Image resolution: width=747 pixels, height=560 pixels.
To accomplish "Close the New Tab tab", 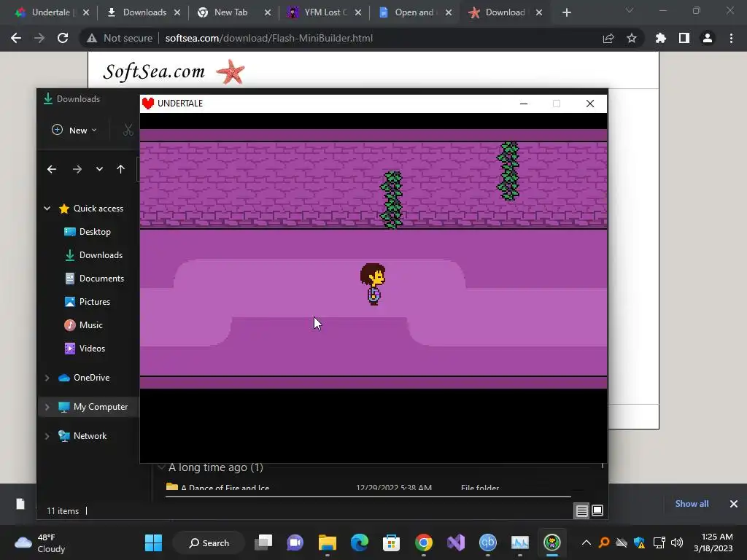I will click(x=268, y=12).
